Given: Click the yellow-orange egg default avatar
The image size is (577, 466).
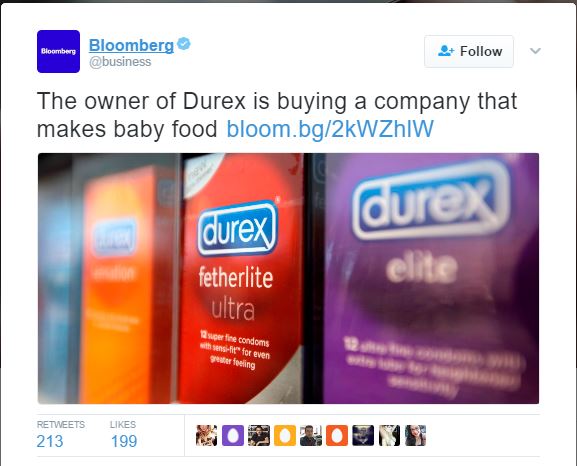Looking at the screenshot, I should click(x=285, y=435).
